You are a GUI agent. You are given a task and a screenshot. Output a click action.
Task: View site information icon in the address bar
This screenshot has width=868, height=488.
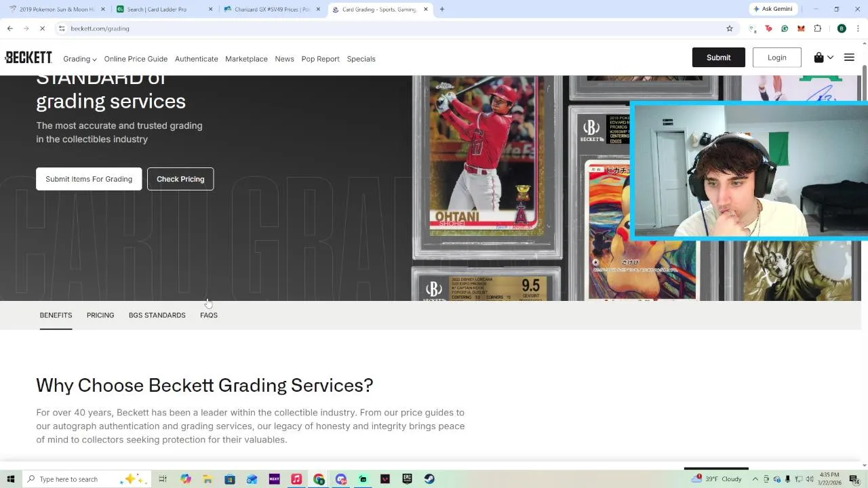click(62, 28)
